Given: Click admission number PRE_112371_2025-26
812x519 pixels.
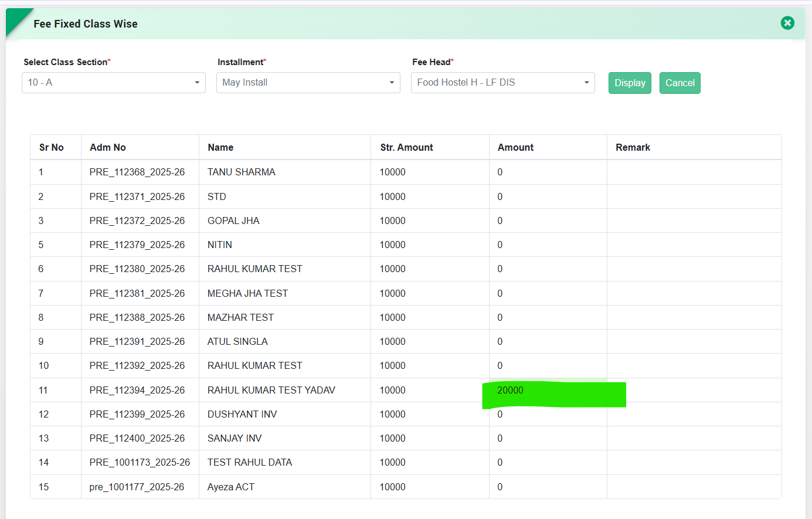Looking at the screenshot, I should [137, 196].
